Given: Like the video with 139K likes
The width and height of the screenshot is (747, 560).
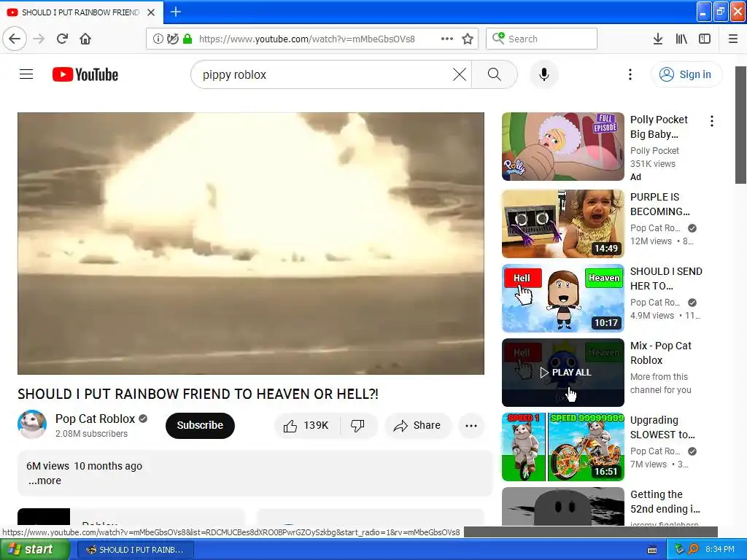Looking at the screenshot, I should 307,425.
